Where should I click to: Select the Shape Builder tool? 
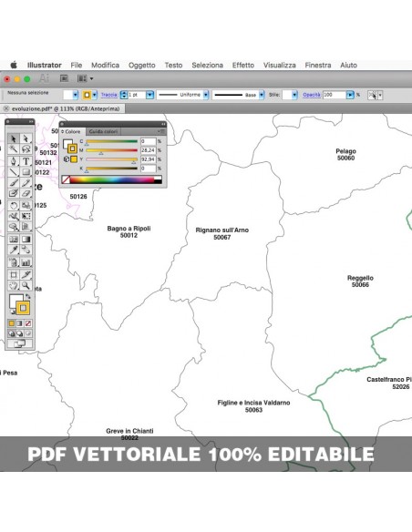coord(14,227)
